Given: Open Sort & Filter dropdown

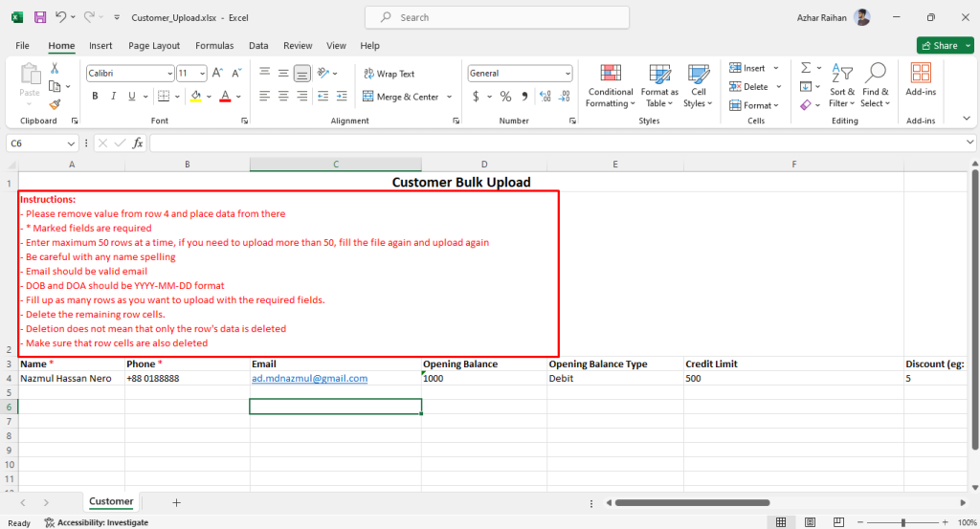Looking at the screenshot, I should 842,86.
